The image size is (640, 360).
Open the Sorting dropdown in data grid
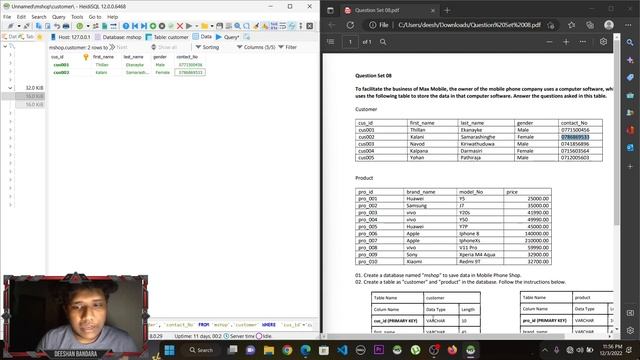click(x=207, y=47)
